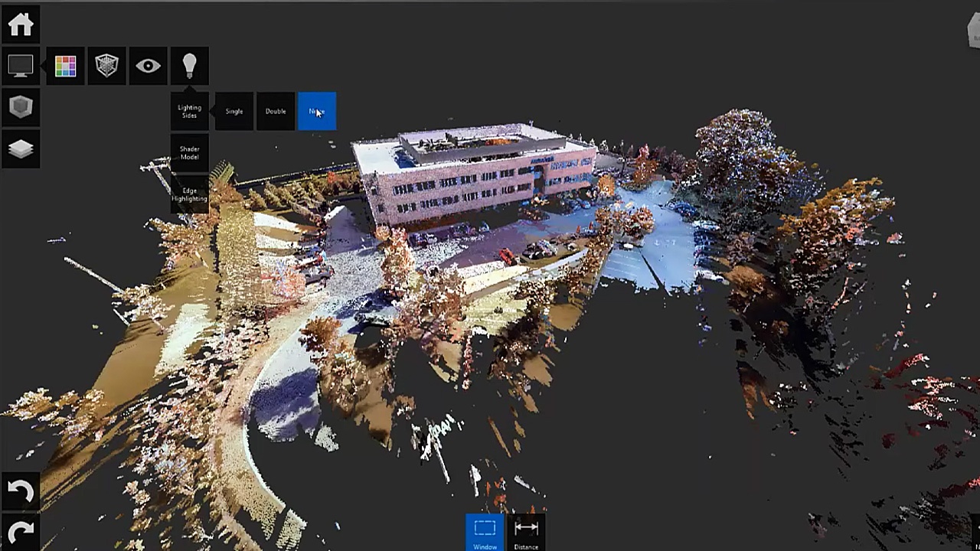Viewport: 980px width, 551px height.
Task: Activate the Window selection tool
Action: point(485,533)
